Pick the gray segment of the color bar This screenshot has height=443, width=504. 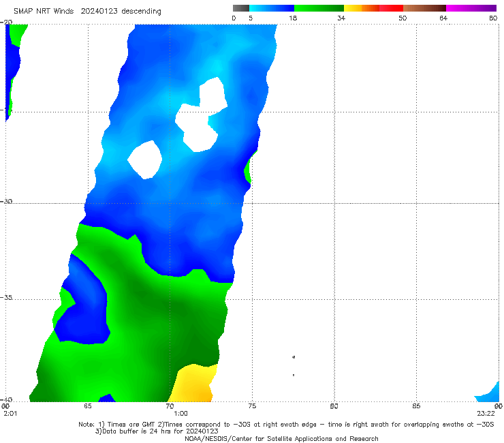240,8
